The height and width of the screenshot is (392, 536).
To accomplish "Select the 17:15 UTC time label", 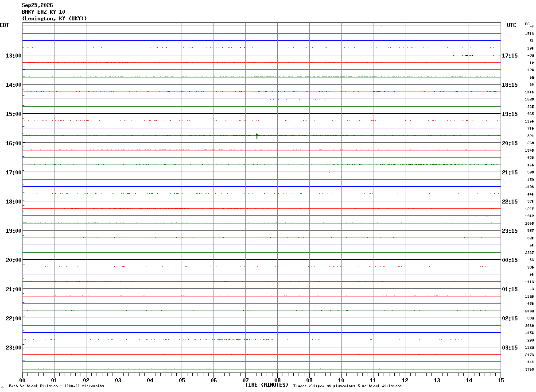I will pos(510,56).
